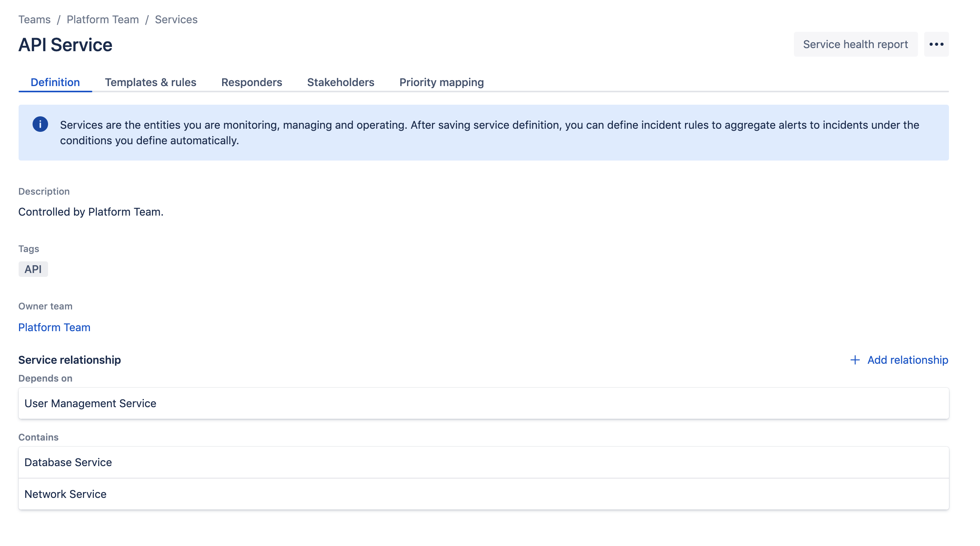The image size is (980, 546).
Task: Go to the Stakeholders tab
Action: tap(340, 82)
